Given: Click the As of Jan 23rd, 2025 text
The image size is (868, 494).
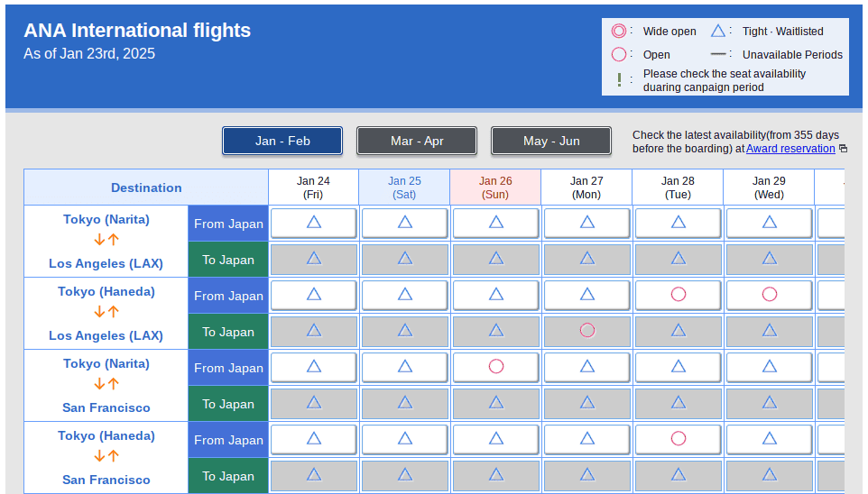Looking at the screenshot, I should coord(89,54).
